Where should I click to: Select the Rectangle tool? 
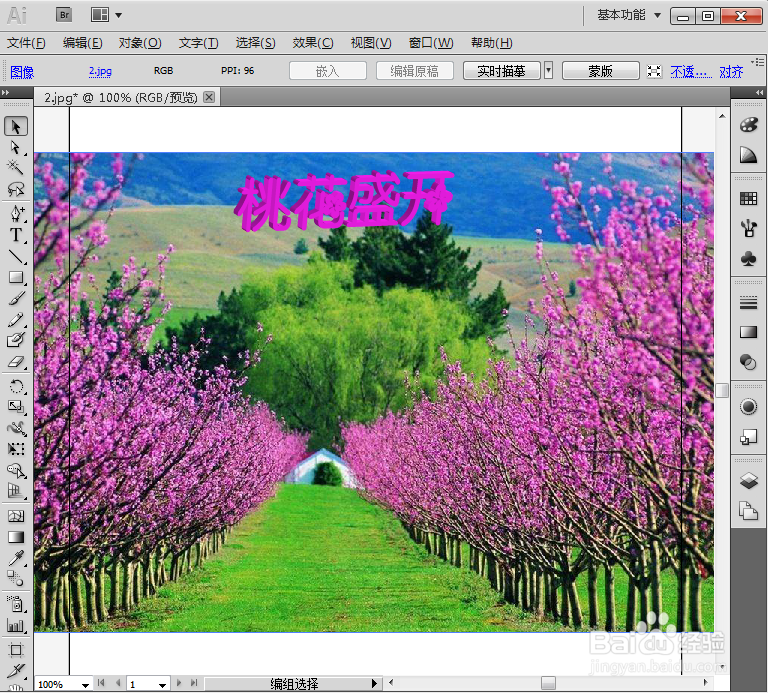(16, 278)
